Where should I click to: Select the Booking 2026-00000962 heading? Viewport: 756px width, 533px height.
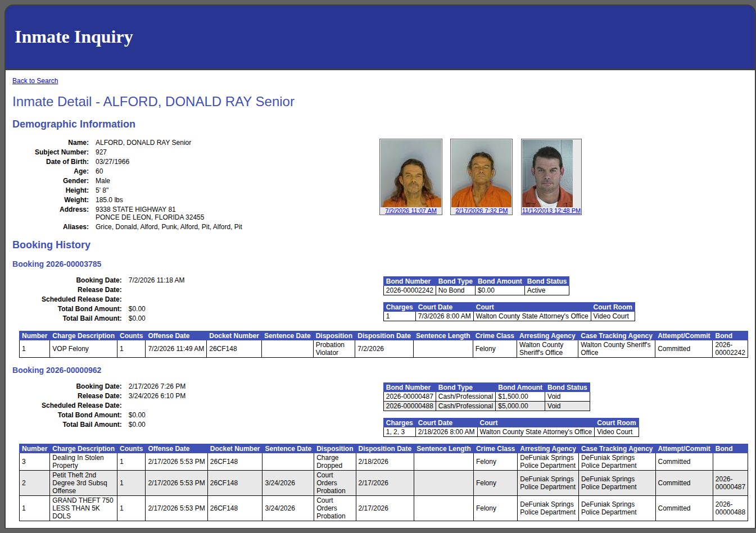pyautogui.click(x=57, y=370)
